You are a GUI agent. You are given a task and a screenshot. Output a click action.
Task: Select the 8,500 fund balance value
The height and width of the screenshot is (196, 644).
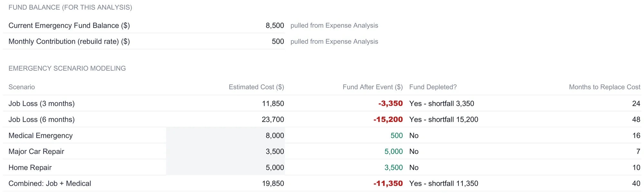275,25
